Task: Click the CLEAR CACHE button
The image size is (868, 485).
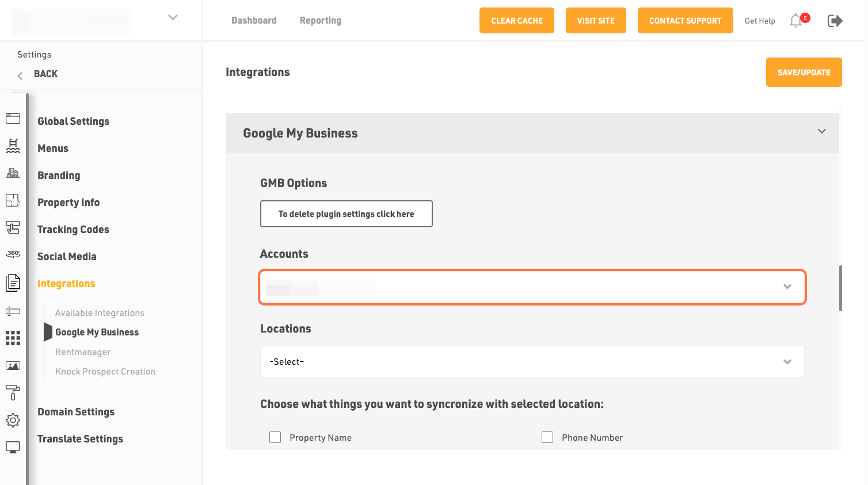Action: [x=517, y=21]
